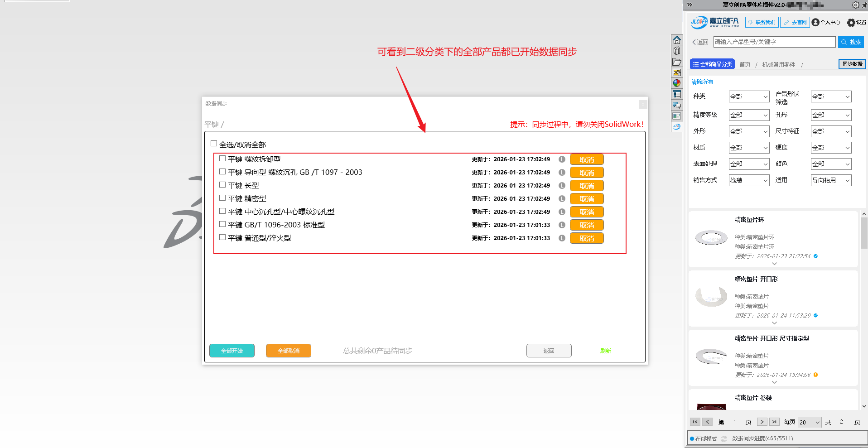Viewport: 868px width, 448px height.
Task: Open the Appearances color ball icon
Action: coord(676,83)
